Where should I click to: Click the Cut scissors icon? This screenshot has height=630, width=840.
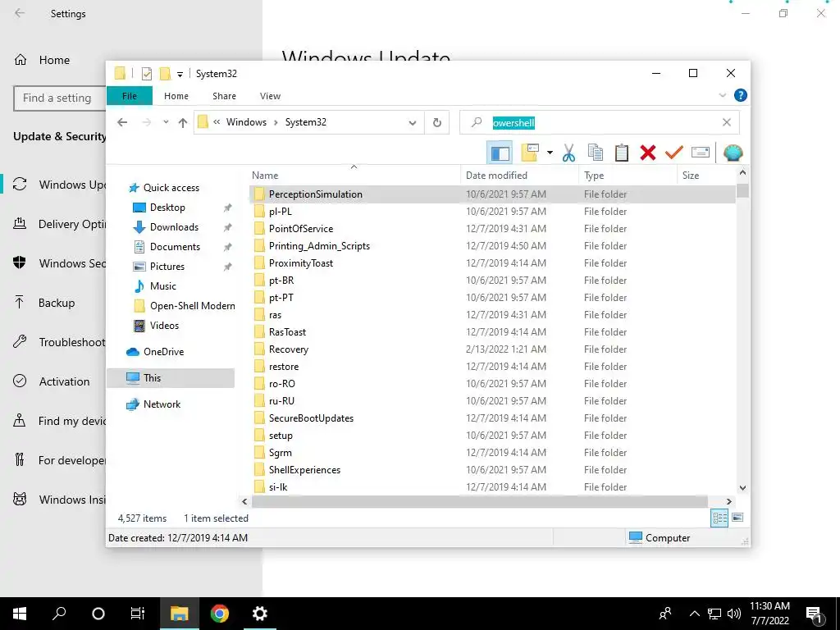pyautogui.click(x=568, y=153)
